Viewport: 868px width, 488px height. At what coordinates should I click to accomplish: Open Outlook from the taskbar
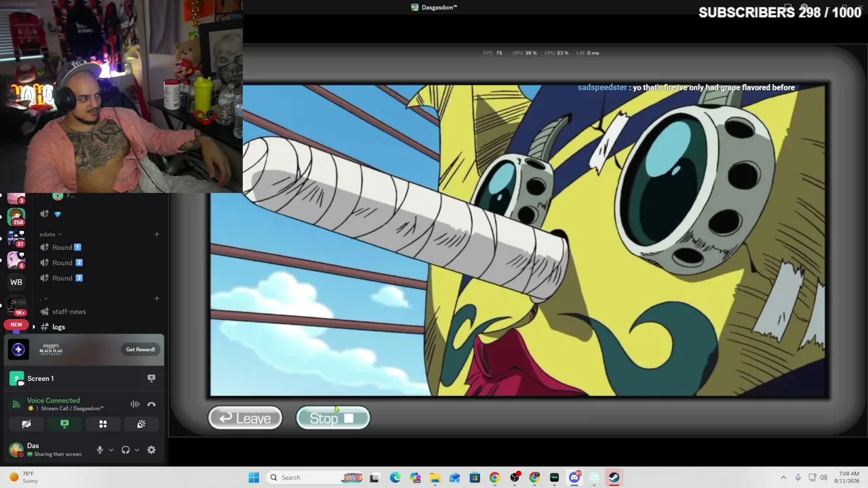click(454, 478)
